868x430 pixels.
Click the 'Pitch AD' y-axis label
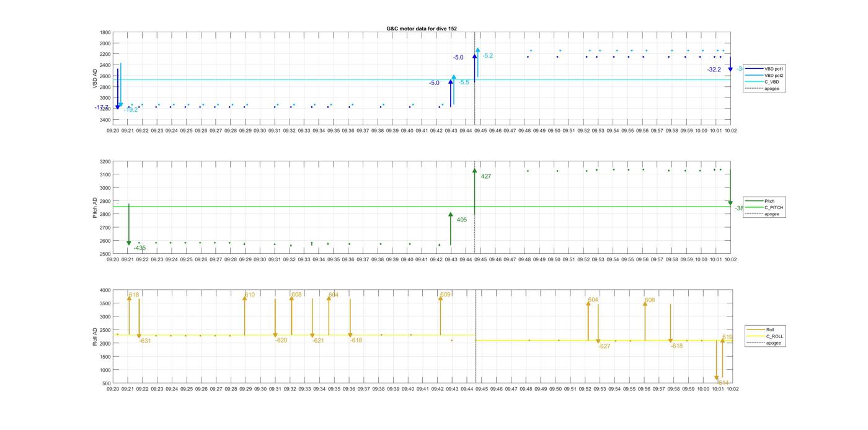tap(95, 208)
